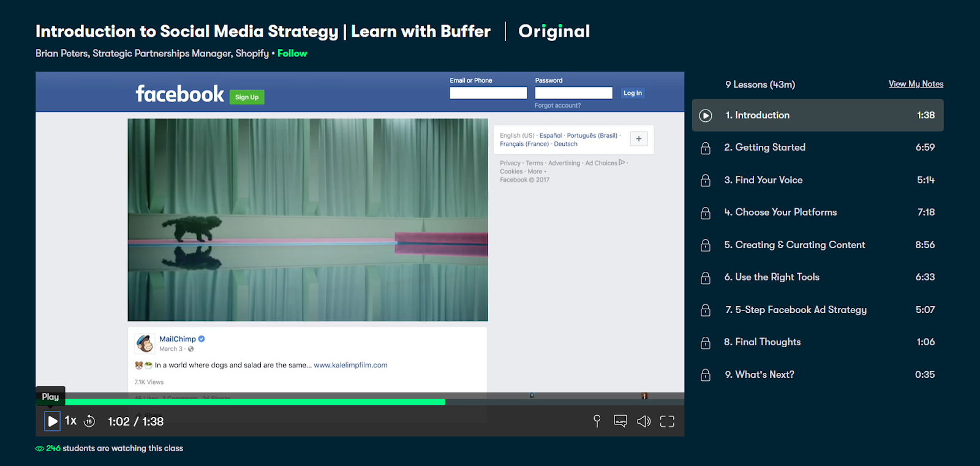Add a pin note icon
980x466 pixels.
pyautogui.click(x=597, y=421)
